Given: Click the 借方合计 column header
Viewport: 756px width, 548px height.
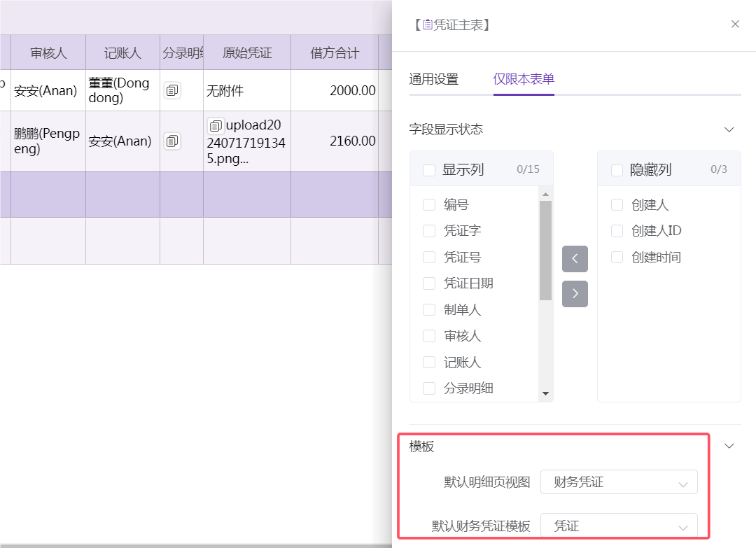Looking at the screenshot, I should [335, 52].
